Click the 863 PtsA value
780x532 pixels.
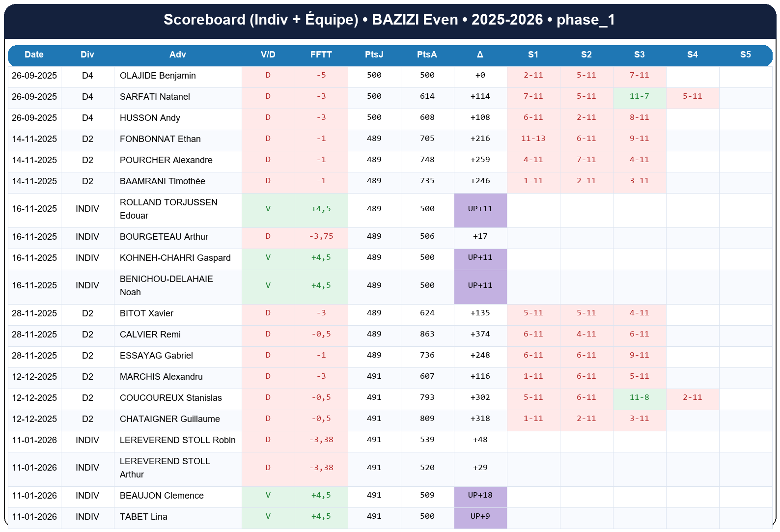pos(427,334)
